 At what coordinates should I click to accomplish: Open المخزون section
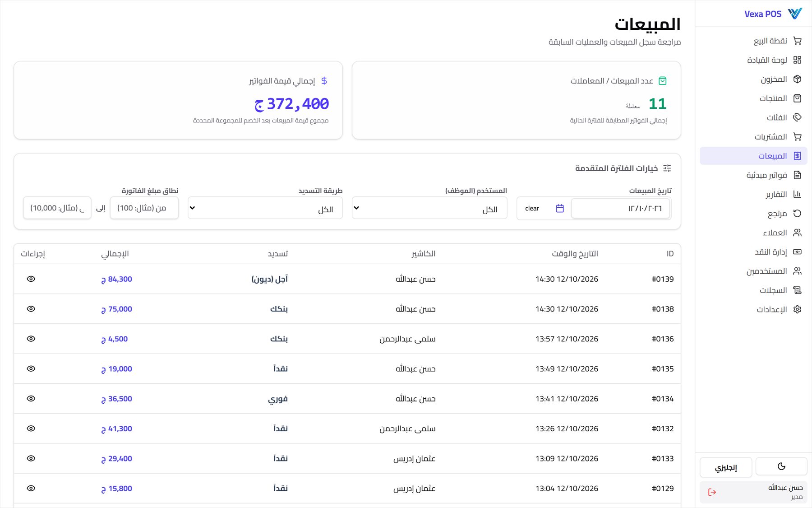point(753,79)
